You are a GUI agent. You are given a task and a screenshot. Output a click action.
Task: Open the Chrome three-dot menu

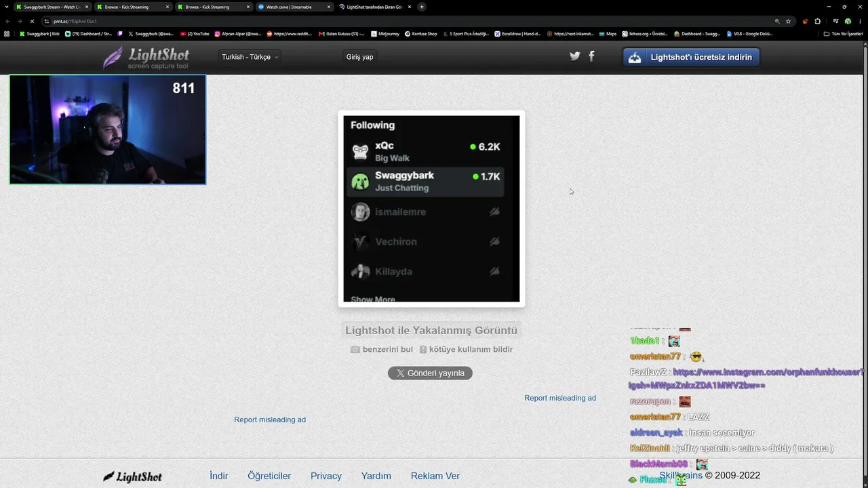(x=861, y=21)
